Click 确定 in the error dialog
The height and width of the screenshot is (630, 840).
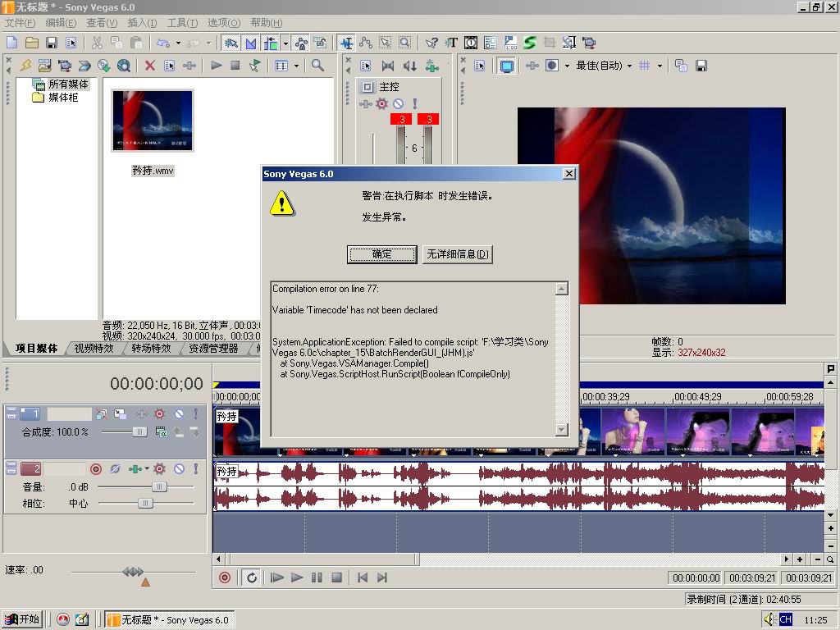382,254
